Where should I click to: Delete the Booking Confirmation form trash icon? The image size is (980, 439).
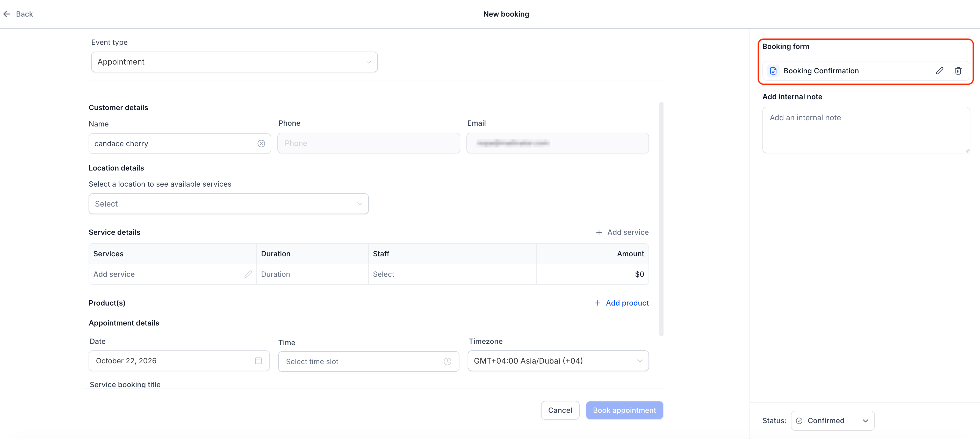tap(958, 71)
